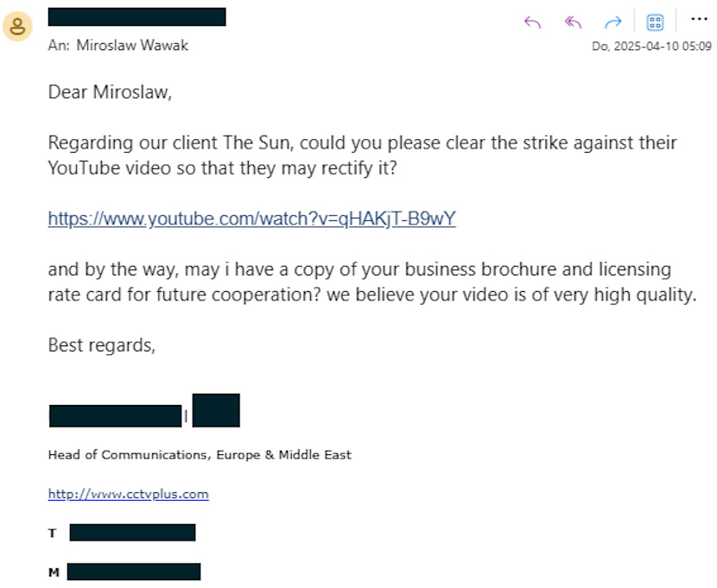Screen dimensions: 717x588
Task: Click the "Best regards," line
Action: tap(102, 345)
